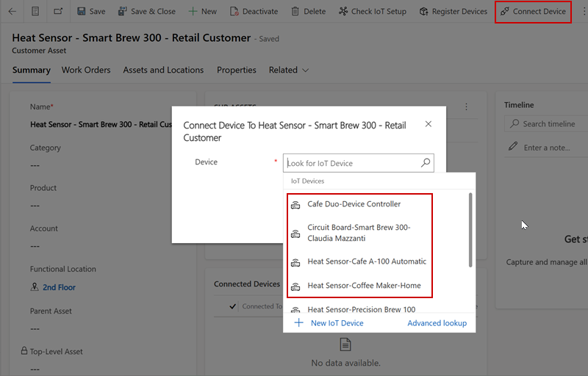
Task: Open Sub Assets more options menu
Action: pos(466,106)
